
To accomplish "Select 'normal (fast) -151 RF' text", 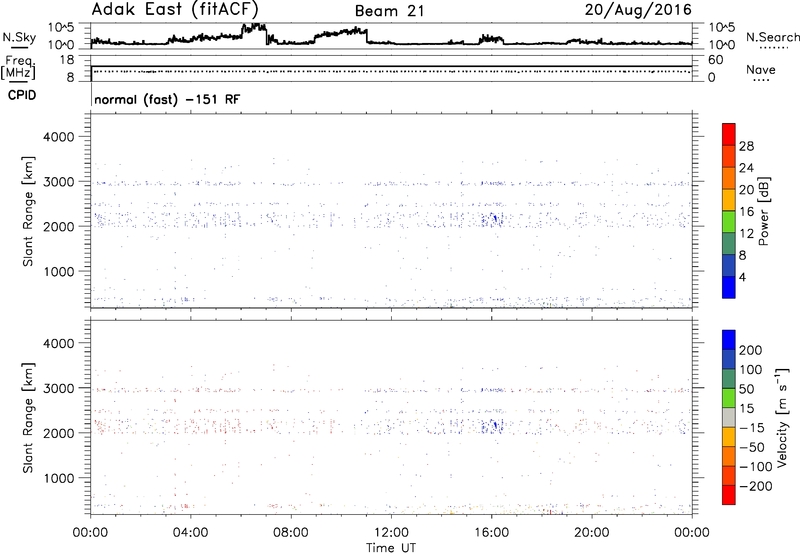I will coord(167,99).
